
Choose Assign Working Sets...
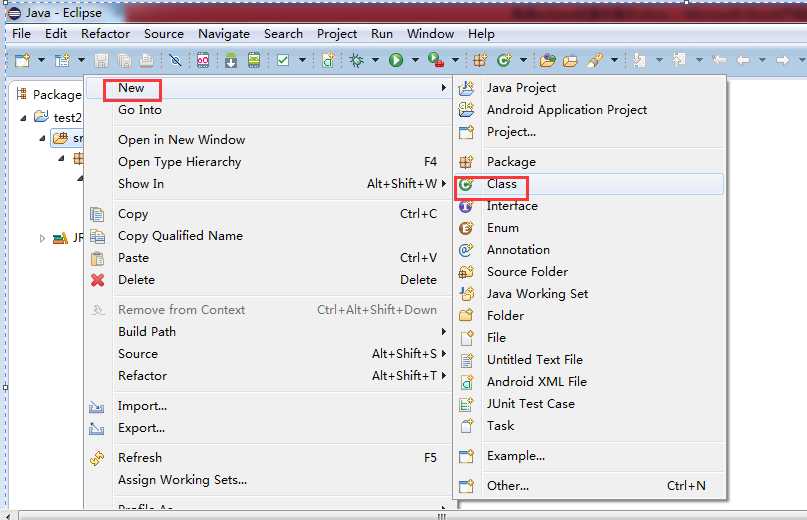(269, 480)
